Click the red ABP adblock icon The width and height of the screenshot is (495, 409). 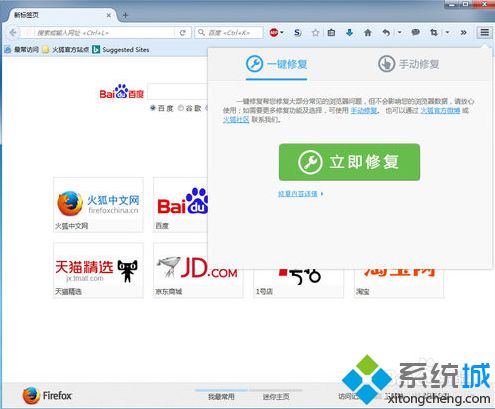(x=274, y=33)
